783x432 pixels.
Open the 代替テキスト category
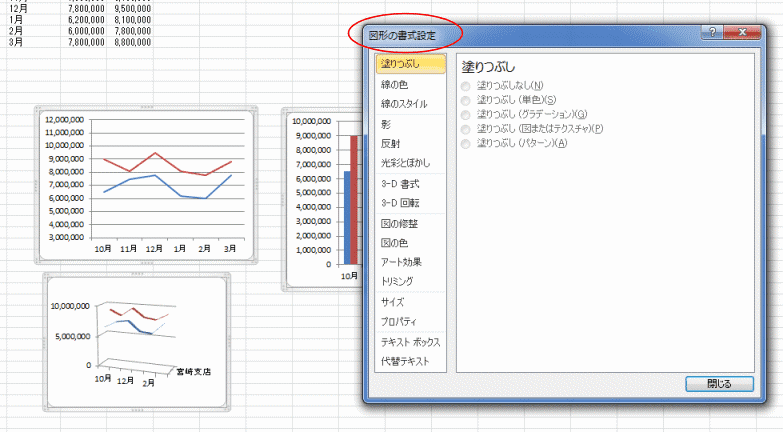click(x=405, y=361)
